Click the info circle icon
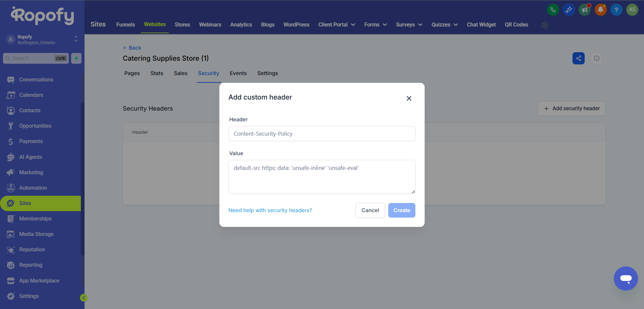The height and width of the screenshot is (309, 644). (x=596, y=58)
